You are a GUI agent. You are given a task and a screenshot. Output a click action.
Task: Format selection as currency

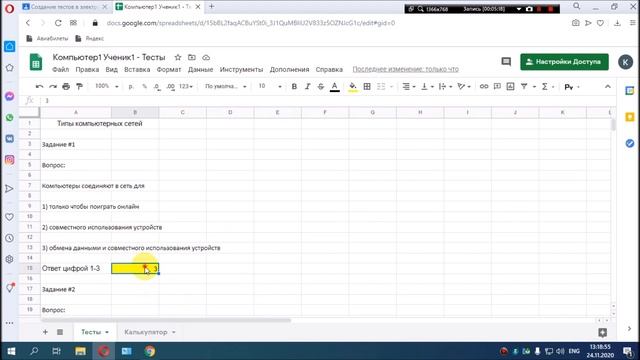131,87
